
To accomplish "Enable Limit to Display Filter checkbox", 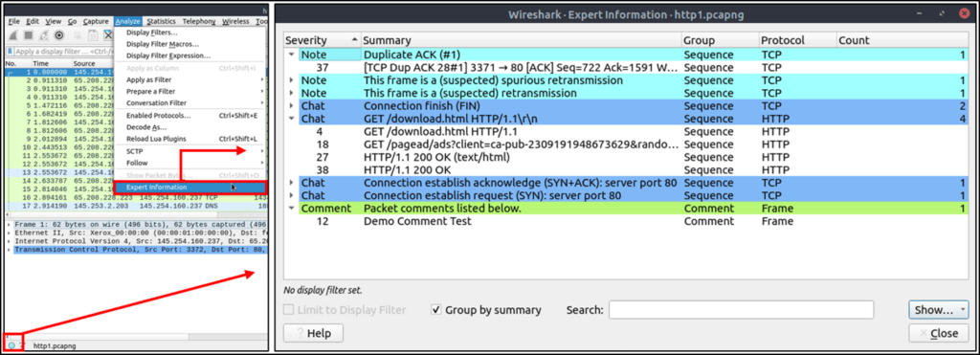I will [x=289, y=309].
